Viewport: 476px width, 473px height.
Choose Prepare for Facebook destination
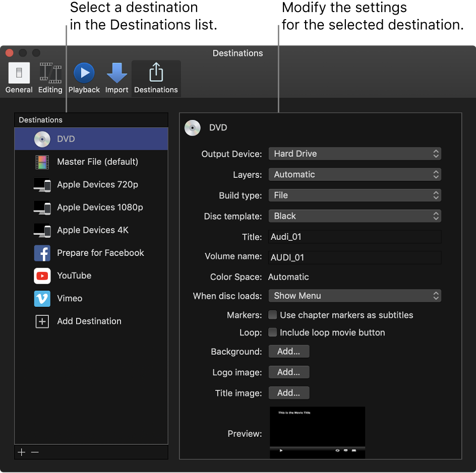(100, 253)
